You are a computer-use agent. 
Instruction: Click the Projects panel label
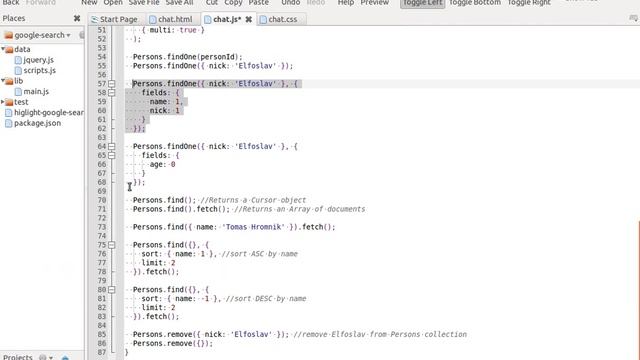click(18, 357)
